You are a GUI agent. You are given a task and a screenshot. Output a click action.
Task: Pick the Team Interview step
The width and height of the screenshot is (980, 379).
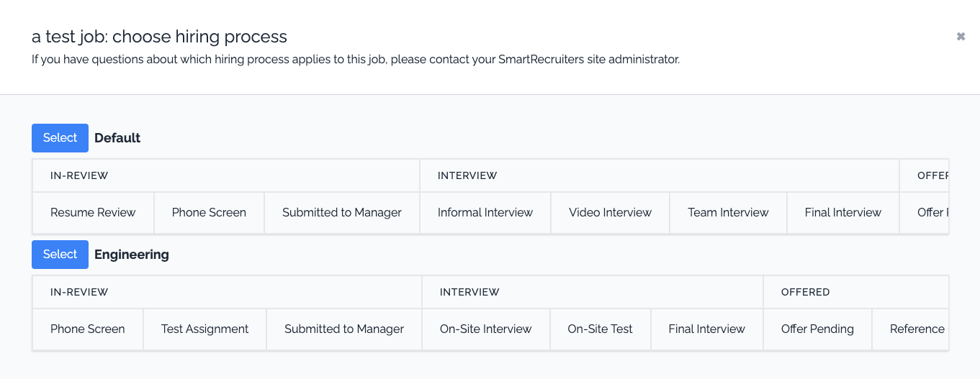click(x=728, y=213)
